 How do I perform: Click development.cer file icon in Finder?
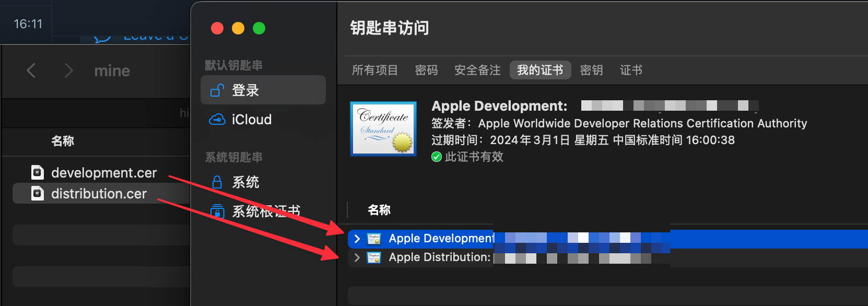(38, 172)
